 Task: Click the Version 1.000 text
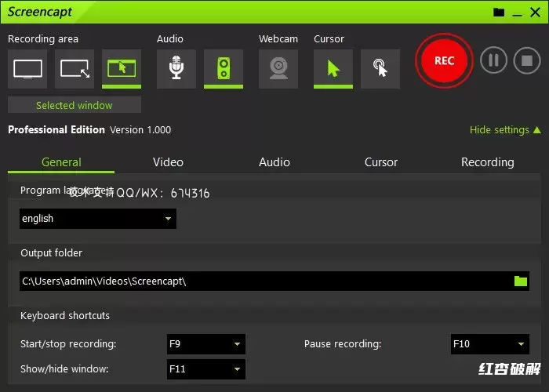click(x=140, y=130)
